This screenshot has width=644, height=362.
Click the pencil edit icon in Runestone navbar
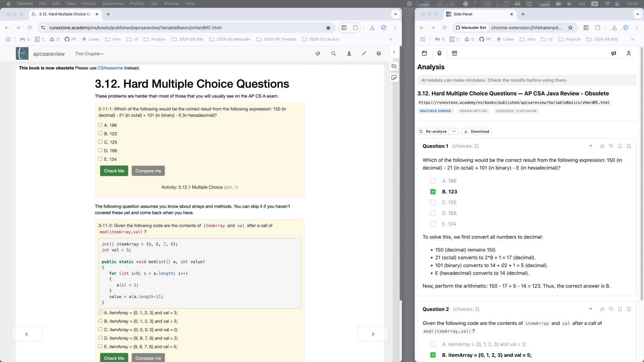pyautogui.click(x=364, y=53)
